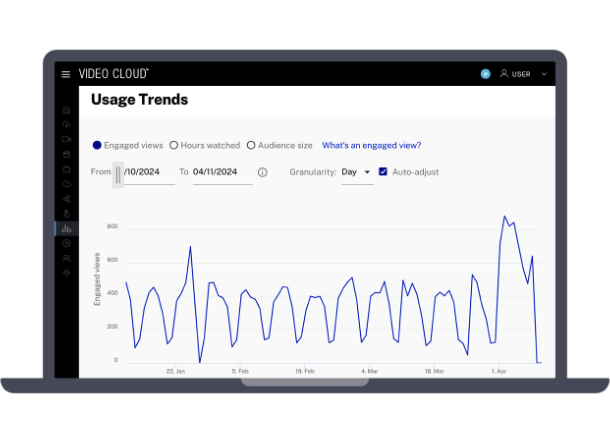Go to Home in the sidebar

(x=67, y=110)
